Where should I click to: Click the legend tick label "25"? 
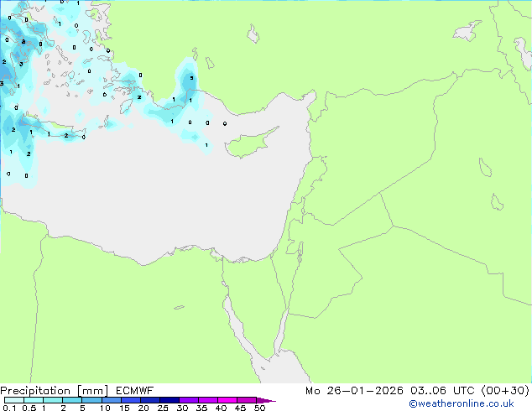163,408
